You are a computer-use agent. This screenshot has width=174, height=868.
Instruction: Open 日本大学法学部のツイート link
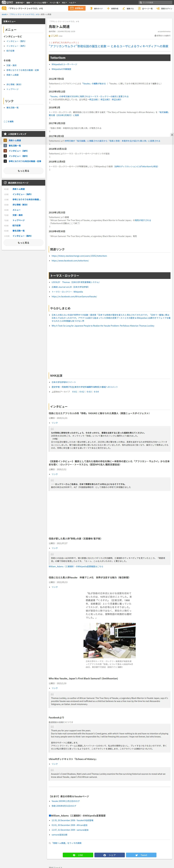pyautogui.click(x=64, y=382)
